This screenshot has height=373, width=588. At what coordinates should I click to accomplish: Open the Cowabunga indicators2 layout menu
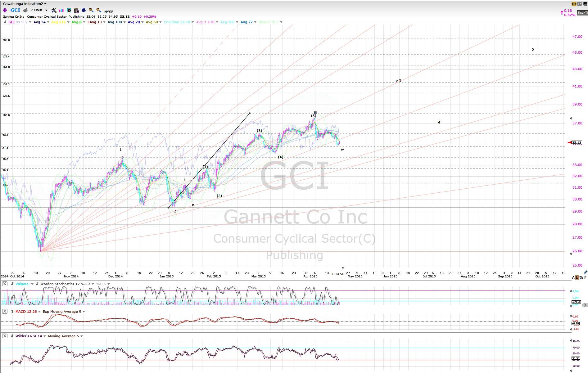tap(25, 4)
